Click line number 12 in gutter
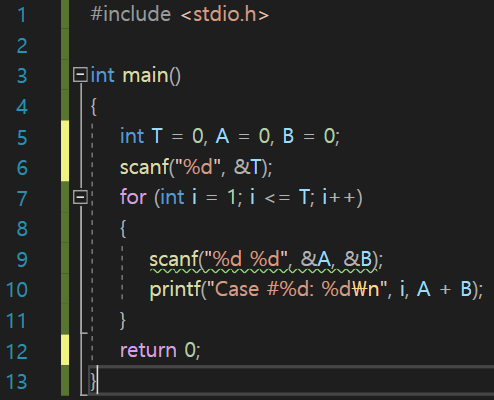The image size is (494, 400). pyautogui.click(x=17, y=351)
